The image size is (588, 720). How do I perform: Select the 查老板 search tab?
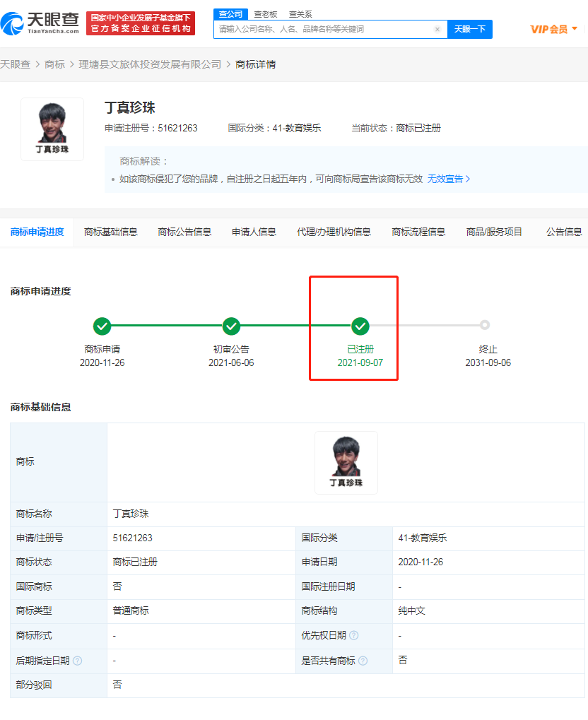click(266, 14)
